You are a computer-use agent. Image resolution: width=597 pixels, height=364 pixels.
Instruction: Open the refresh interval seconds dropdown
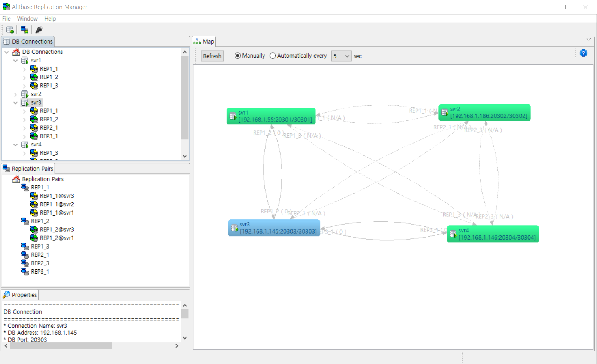tap(341, 56)
